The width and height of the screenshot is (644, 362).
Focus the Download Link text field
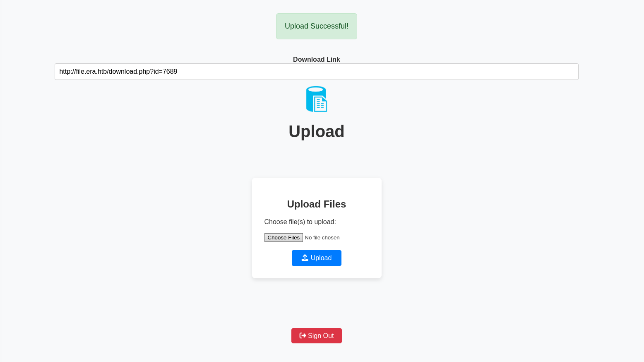coord(316,72)
